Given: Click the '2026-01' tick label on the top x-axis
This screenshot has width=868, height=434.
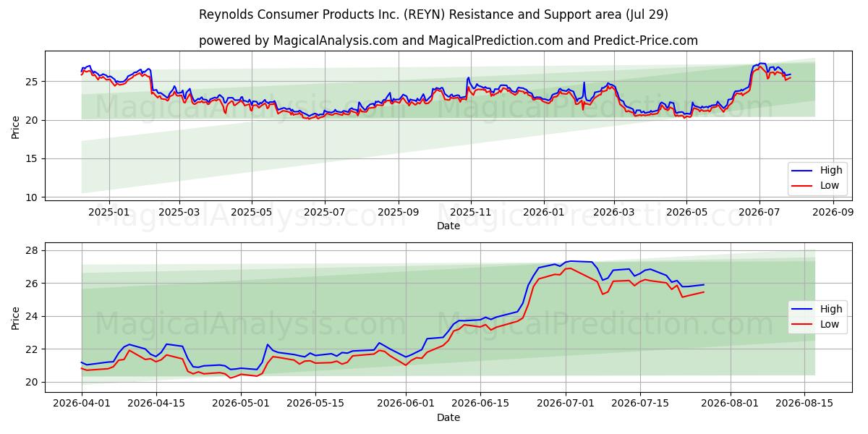Looking at the screenshot, I should coord(543,213).
